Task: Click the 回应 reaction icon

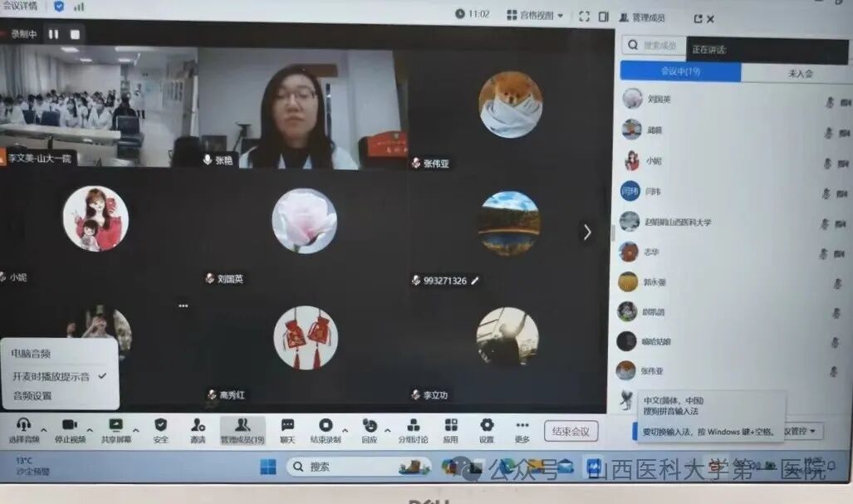Action: 370,425
